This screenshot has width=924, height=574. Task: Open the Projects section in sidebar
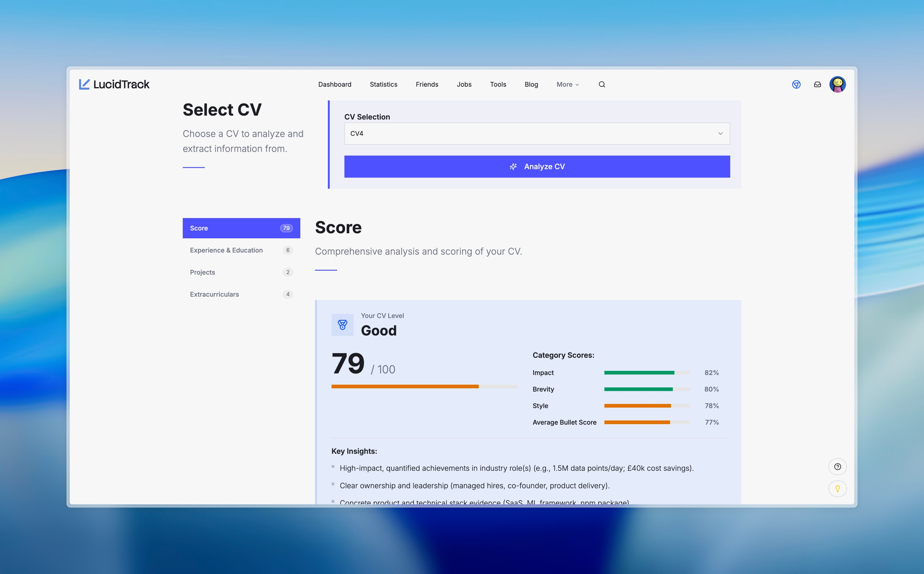pos(241,272)
